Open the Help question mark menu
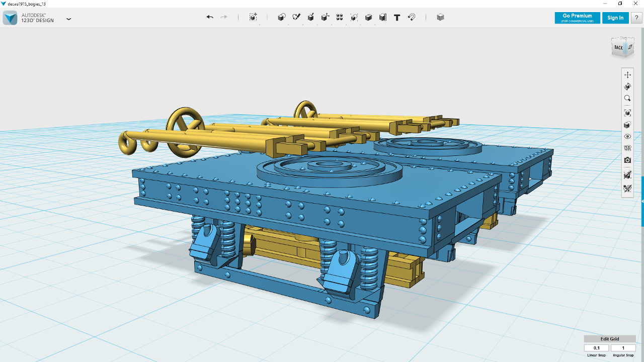 click(636, 18)
